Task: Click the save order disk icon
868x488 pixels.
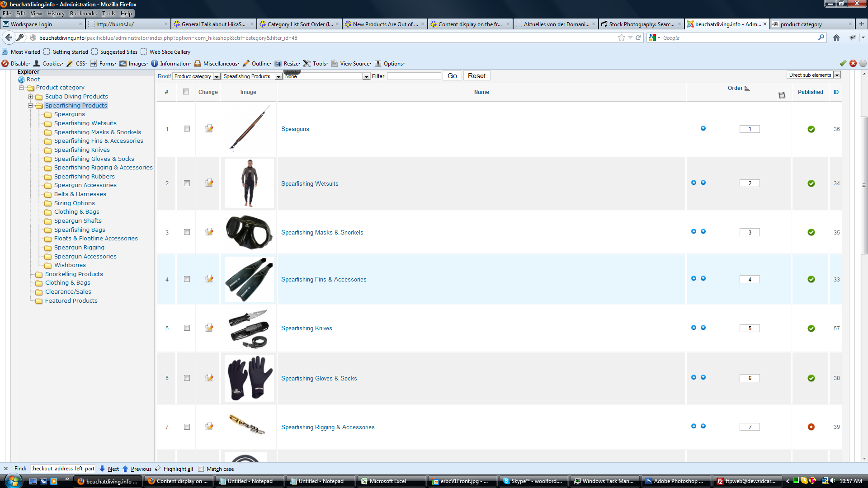Action: [782, 95]
